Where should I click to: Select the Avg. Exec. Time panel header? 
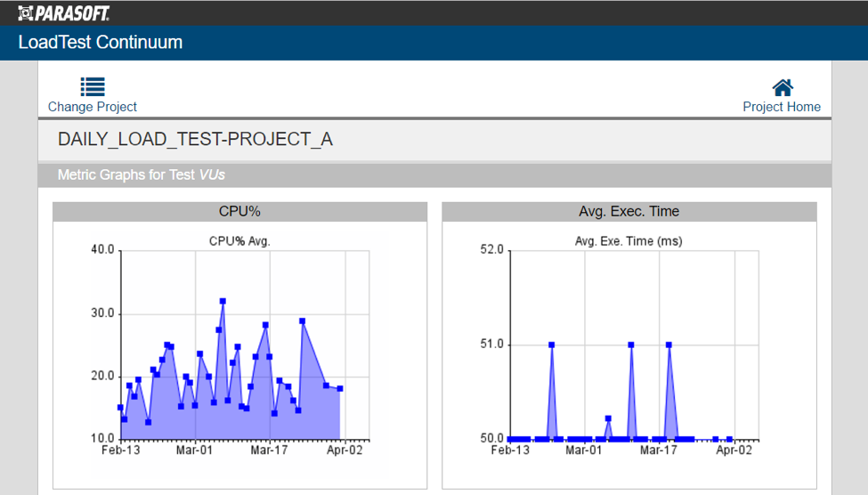tap(629, 212)
